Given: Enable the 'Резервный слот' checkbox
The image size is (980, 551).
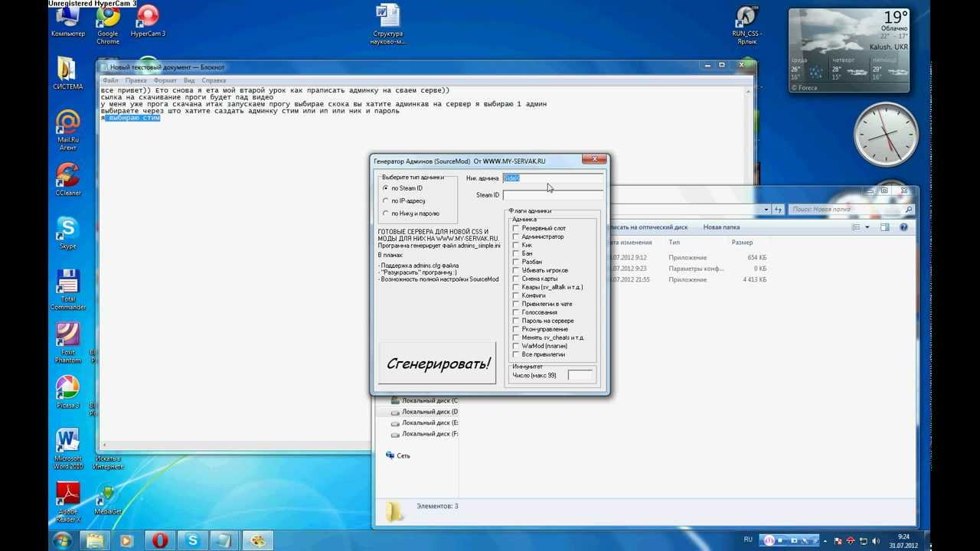Looking at the screenshot, I should [x=516, y=228].
